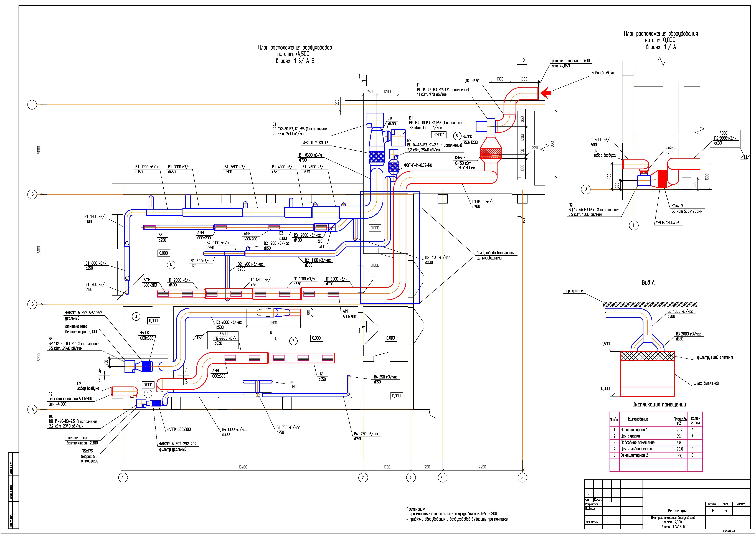Click table row "Цех окраски"
This screenshot has height=534, width=756.
click(x=656, y=436)
